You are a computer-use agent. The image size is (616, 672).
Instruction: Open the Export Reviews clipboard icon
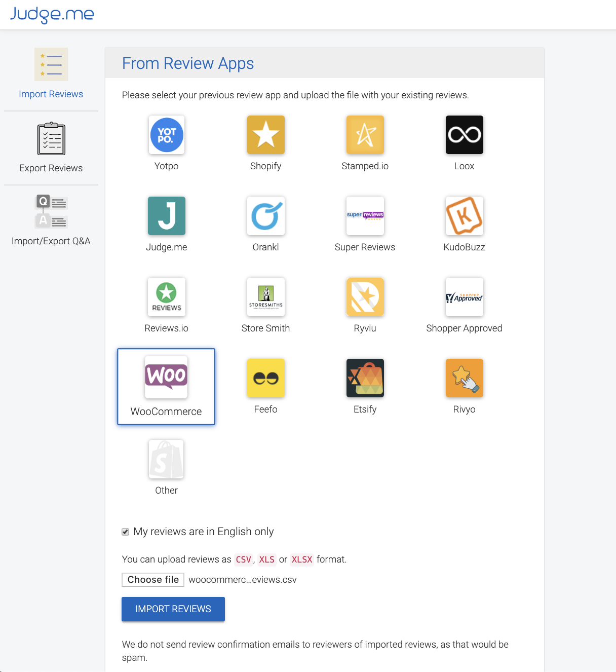pos(51,138)
